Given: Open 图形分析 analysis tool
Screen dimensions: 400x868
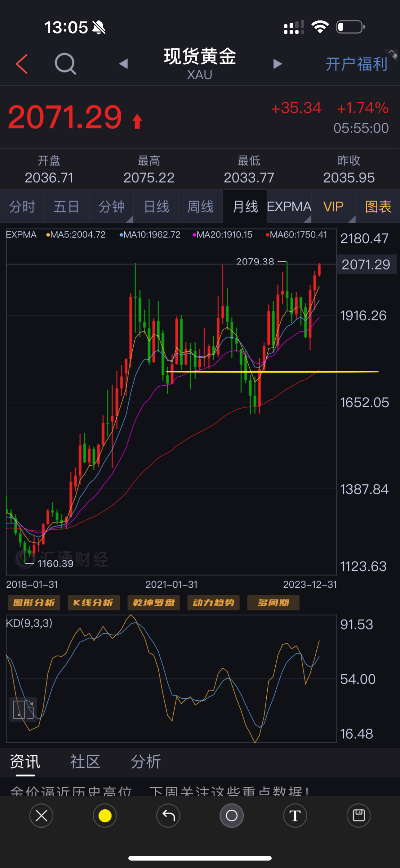Looking at the screenshot, I should (x=34, y=603).
